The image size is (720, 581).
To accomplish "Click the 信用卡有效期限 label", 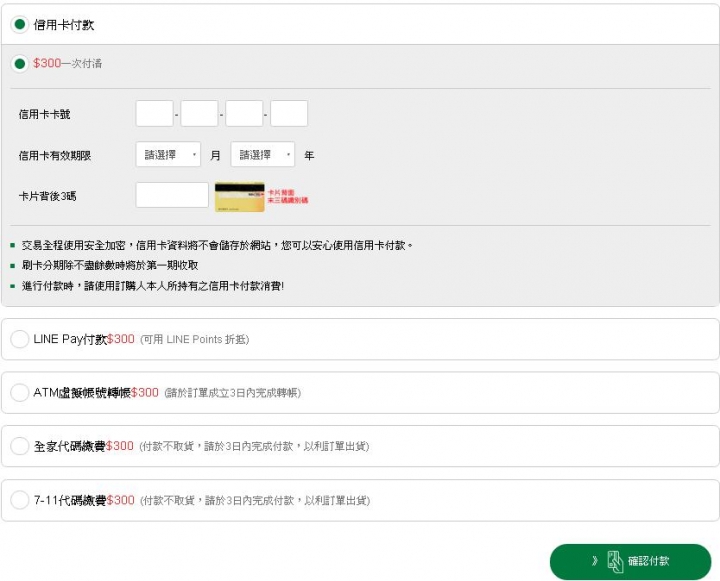I will 55,156.
